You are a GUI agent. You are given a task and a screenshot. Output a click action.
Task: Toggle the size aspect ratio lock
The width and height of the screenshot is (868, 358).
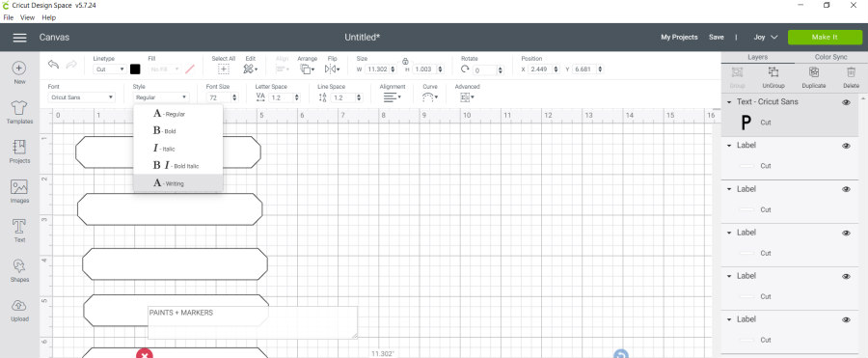405,61
